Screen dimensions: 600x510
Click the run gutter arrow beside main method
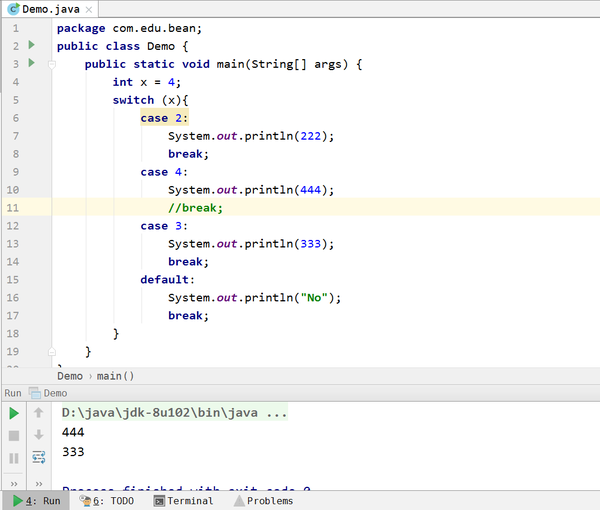pos(32,63)
